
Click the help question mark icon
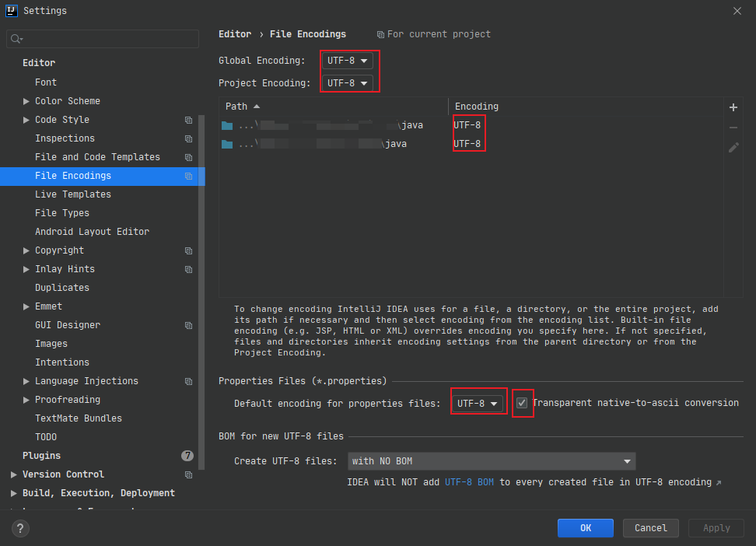(x=20, y=528)
